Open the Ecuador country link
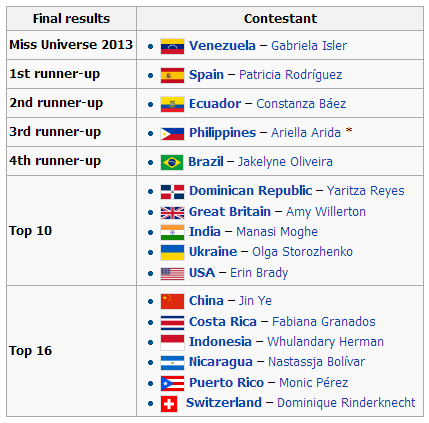Screen dimensions: 429x423 click(215, 104)
